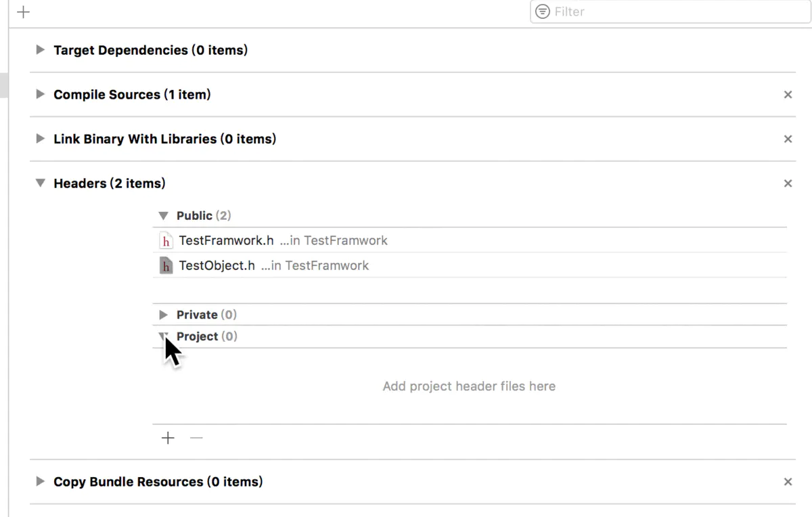Image resolution: width=812 pixels, height=517 pixels.
Task: Collapse the Project headers group
Action: (163, 336)
